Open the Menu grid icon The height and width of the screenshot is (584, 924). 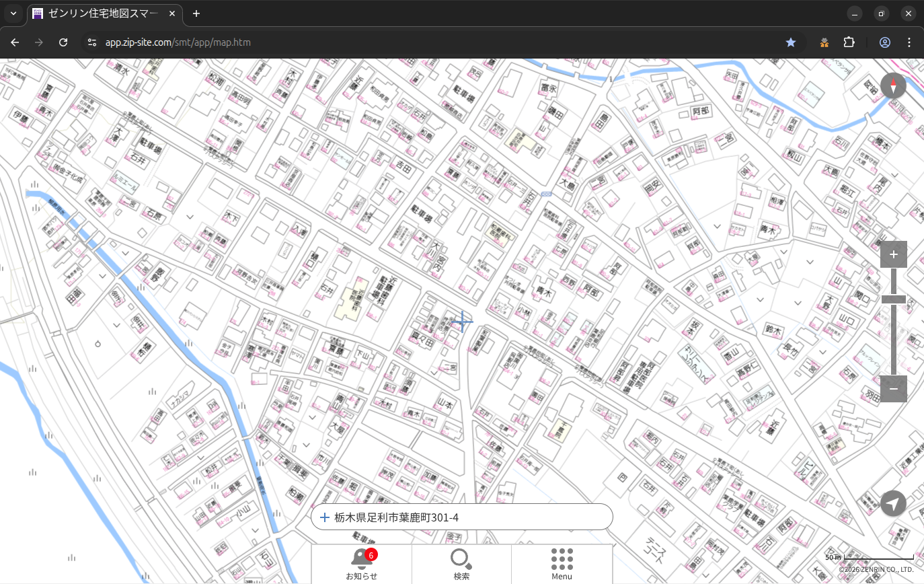(x=562, y=564)
